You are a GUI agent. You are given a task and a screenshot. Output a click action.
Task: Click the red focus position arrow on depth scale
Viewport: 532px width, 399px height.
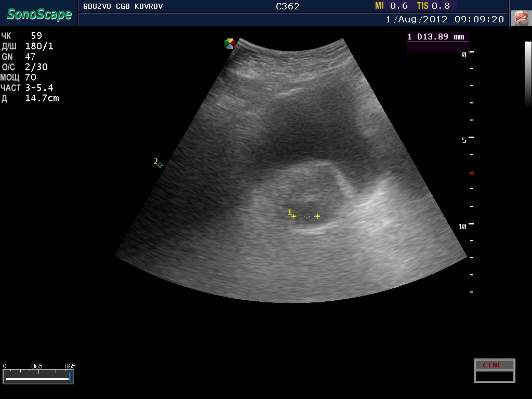pyautogui.click(x=471, y=173)
